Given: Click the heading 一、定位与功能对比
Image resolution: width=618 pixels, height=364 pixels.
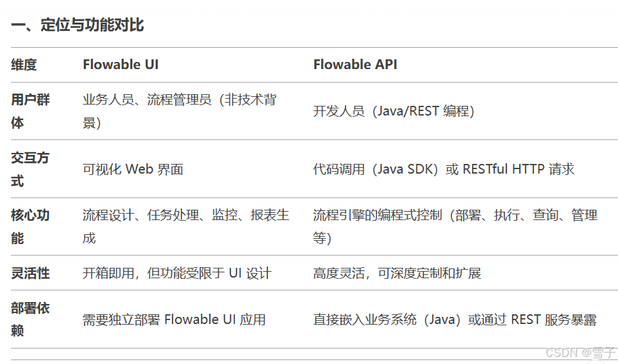Looking at the screenshot, I should [x=77, y=25].
